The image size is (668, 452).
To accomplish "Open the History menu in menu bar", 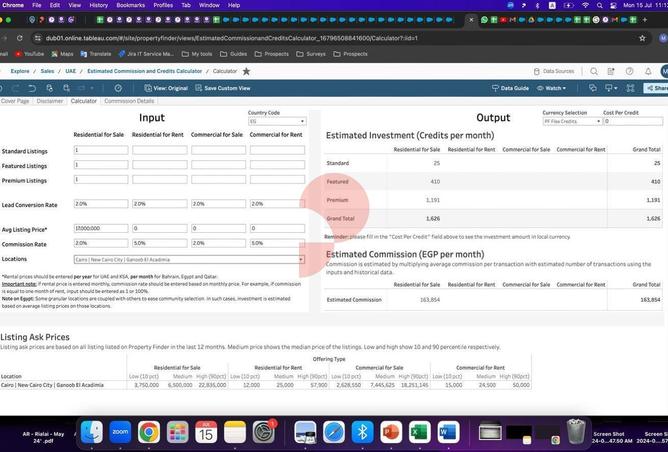I will click(98, 5).
